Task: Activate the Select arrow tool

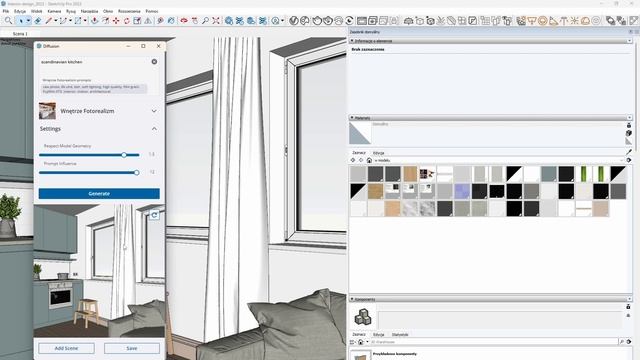Action: [20, 20]
